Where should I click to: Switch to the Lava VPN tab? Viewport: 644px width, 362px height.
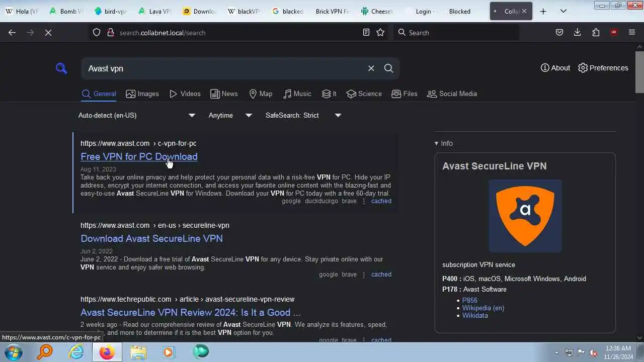click(x=154, y=11)
